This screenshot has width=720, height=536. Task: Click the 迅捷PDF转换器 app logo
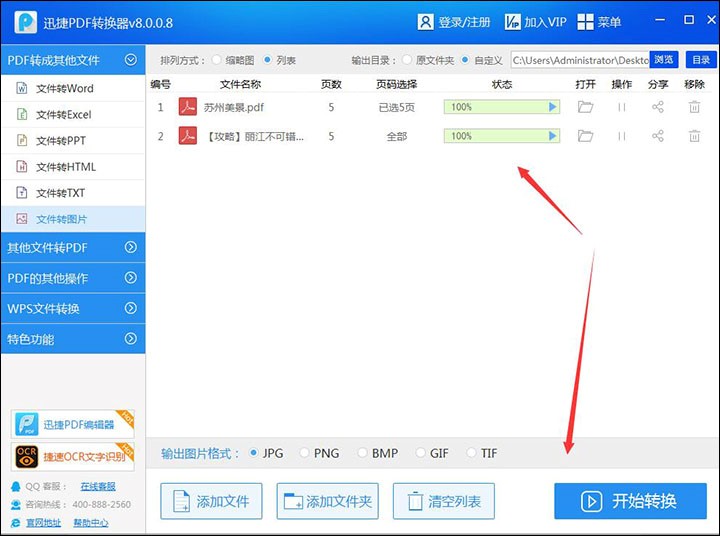click(x=25, y=22)
